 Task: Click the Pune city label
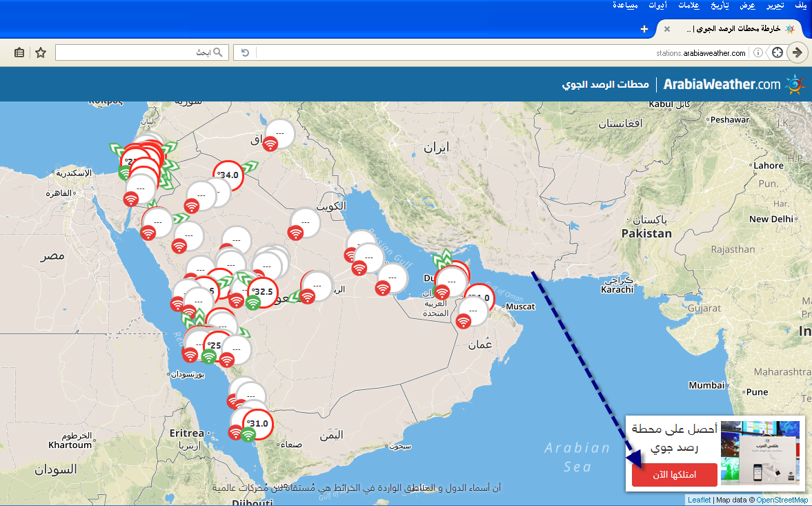click(x=757, y=392)
